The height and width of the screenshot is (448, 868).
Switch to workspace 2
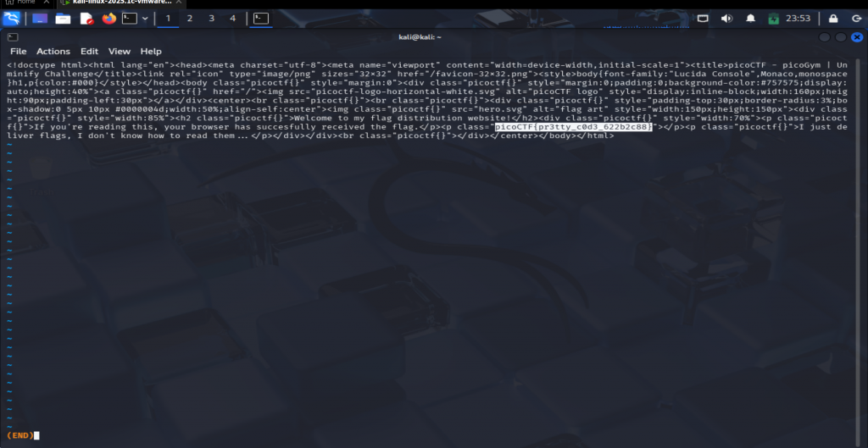[190, 19]
